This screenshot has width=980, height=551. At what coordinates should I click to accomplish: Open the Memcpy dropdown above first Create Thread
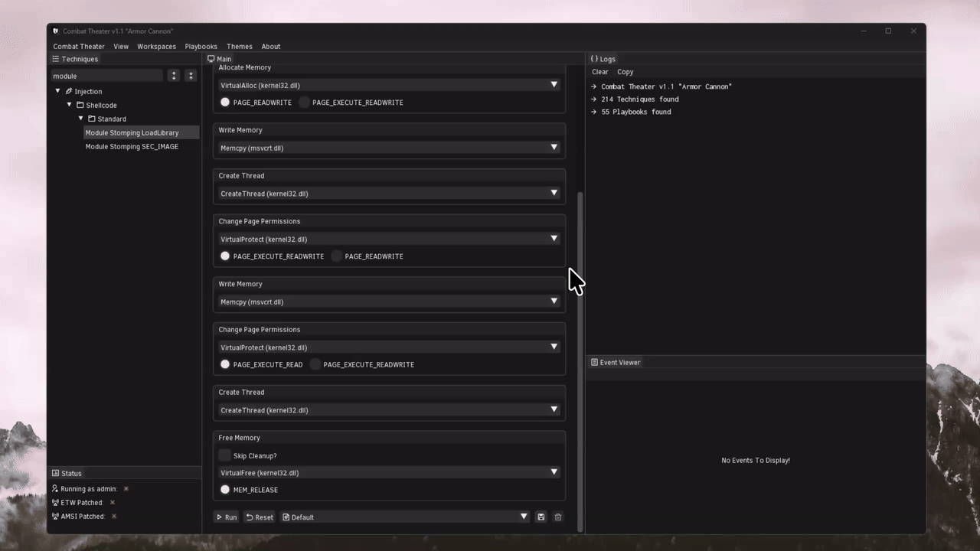[389, 148]
